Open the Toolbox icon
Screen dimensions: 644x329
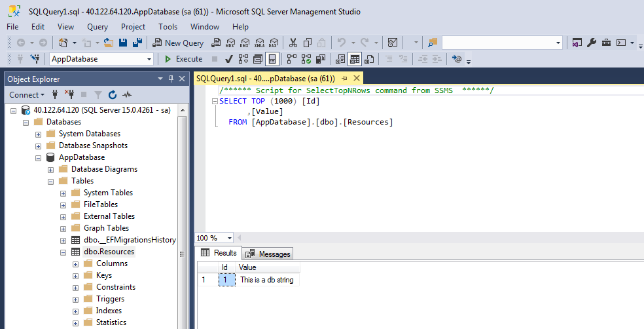point(606,43)
